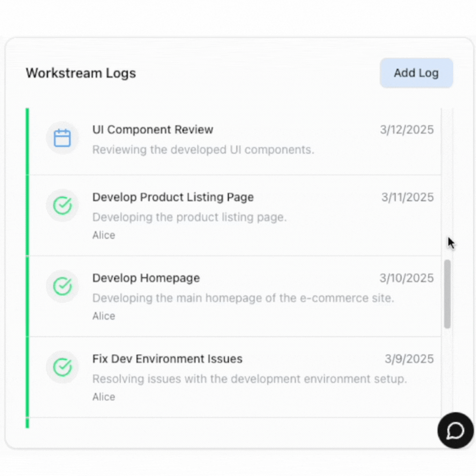This screenshot has width=476, height=476.
Task: Click the check icon beside Fix Dev Environment Issues
Action: click(x=62, y=367)
